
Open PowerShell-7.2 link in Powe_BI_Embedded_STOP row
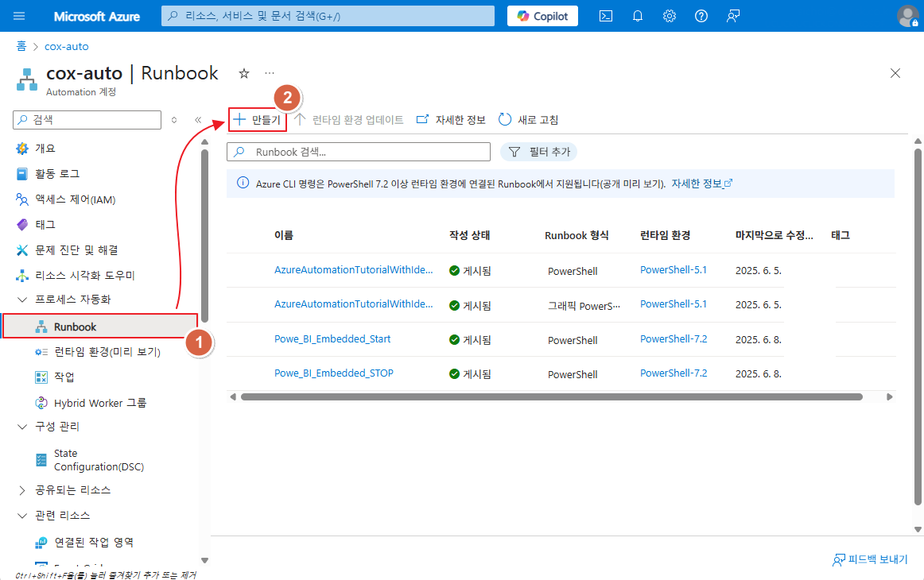tap(674, 373)
